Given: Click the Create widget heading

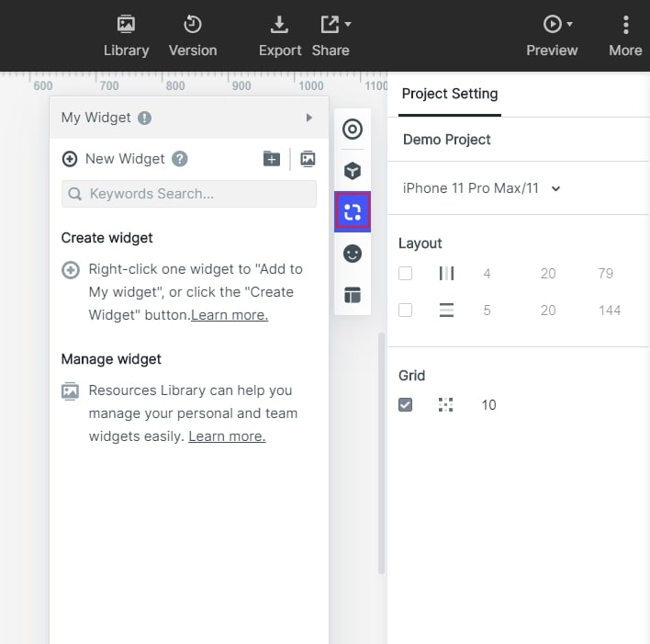Looking at the screenshot, I should (106, 238).
